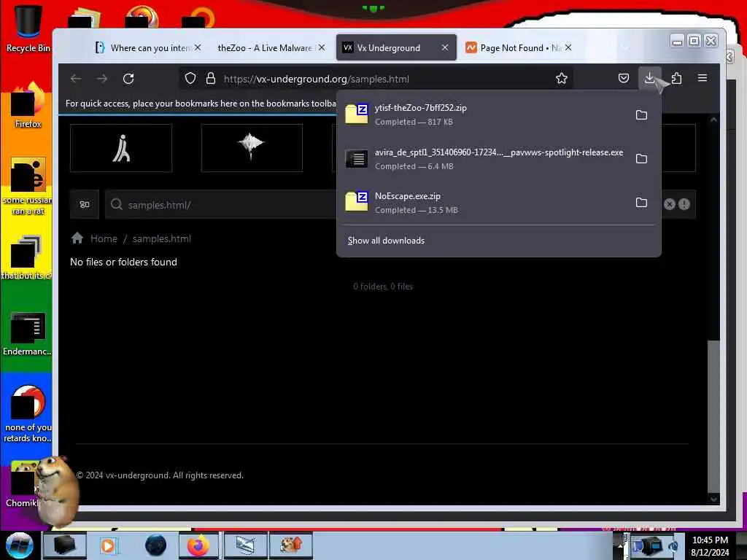The image size is (747, 560).
Task: Click the exclamation icon by search bar
Action: (684, 204)
